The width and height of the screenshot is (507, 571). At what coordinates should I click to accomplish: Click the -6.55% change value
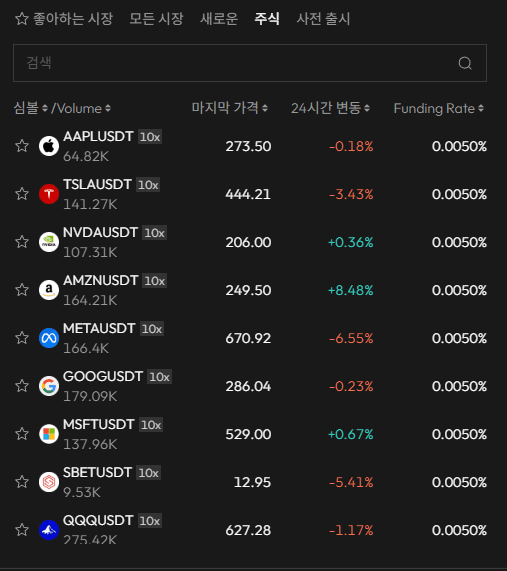click(x=351, y=338)
